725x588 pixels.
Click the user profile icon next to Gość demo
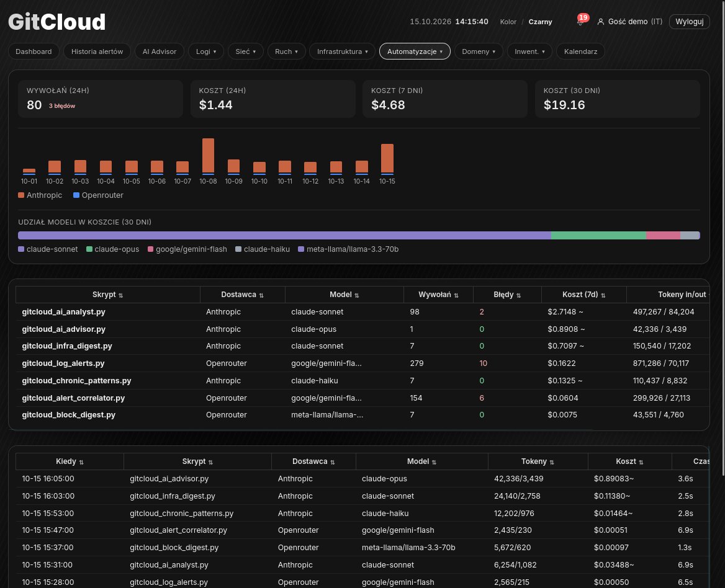[x=601, y=22]
